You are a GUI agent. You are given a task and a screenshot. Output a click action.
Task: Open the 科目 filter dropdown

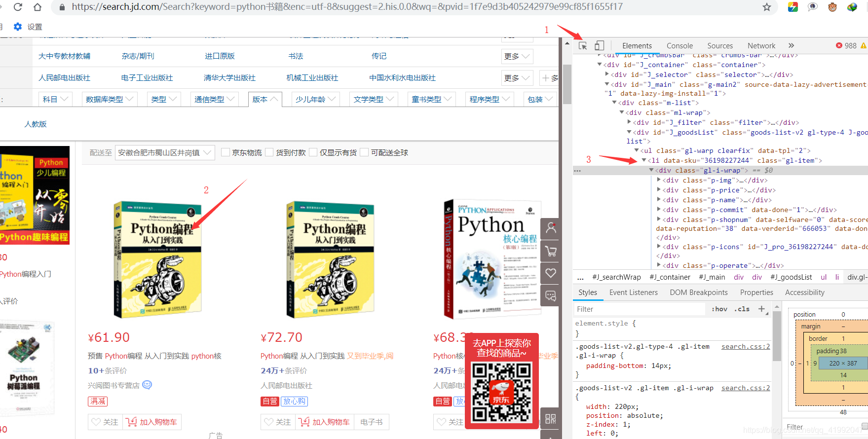[x=56, y=99]
